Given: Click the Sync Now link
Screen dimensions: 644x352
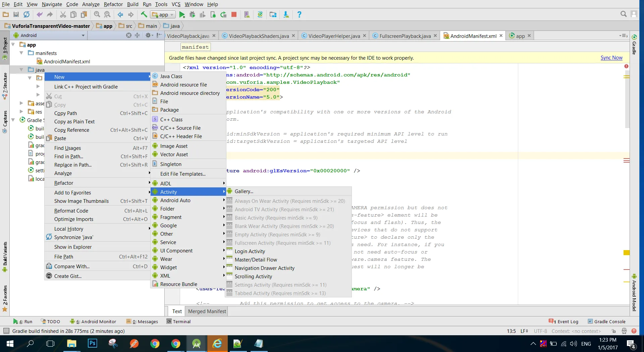Looking at the screenshot, I should click(x=611, y=58).
